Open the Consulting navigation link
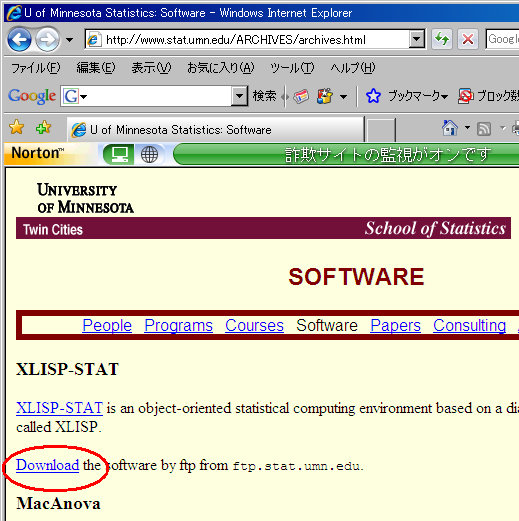519x521 pixels. [x=469, y=325]
